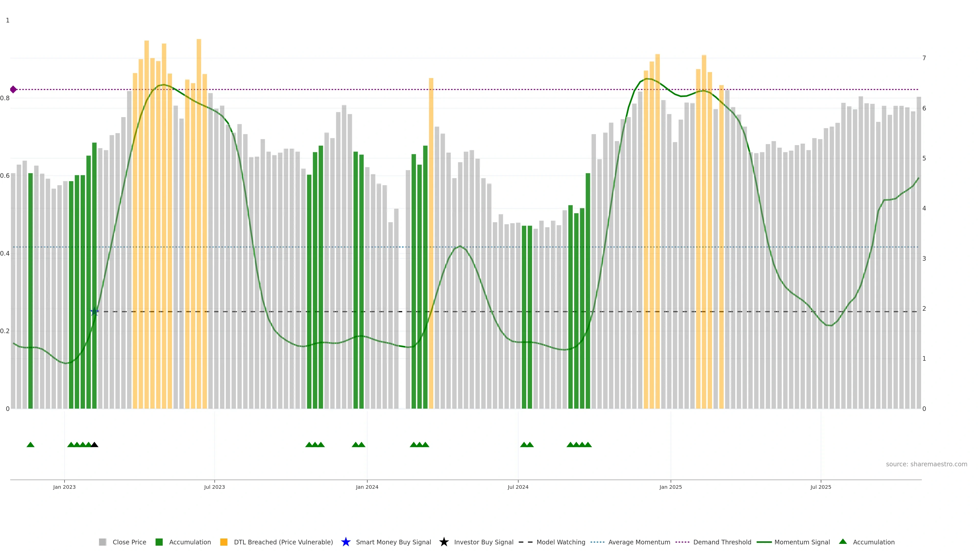The height and width of the screenshot is (551, 980).
Task: Click blue star icon in legend
Action: 346,542
